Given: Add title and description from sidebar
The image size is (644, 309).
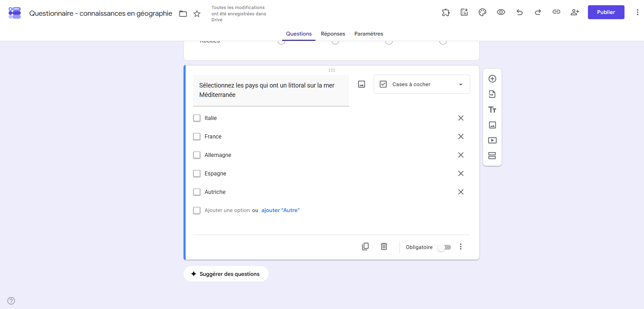Looking at the screenshot, I should click(x=492, y=110).
